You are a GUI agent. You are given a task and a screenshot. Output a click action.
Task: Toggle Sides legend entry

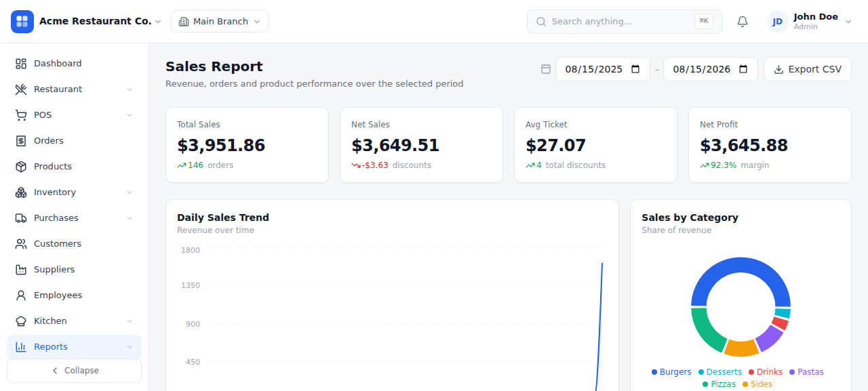pos(757,384)
